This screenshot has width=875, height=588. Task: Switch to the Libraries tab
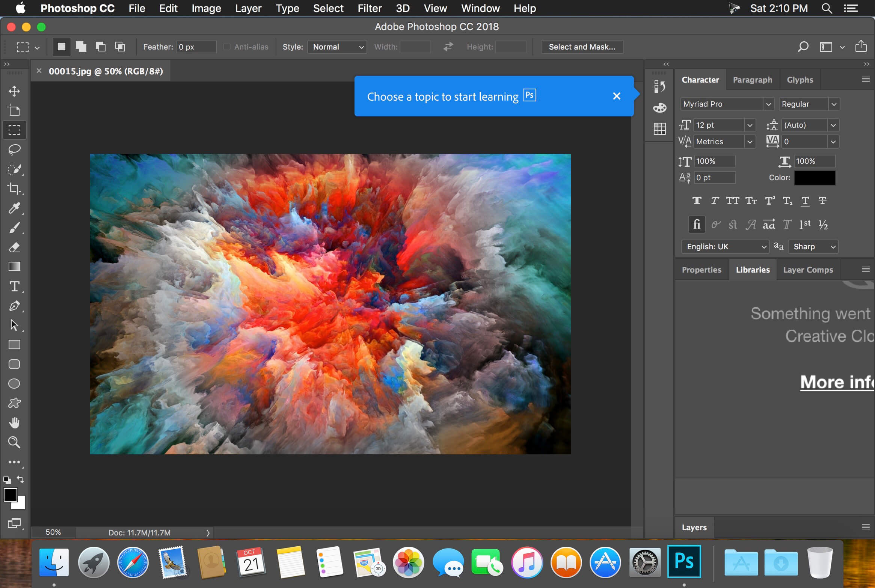(751, 270)
